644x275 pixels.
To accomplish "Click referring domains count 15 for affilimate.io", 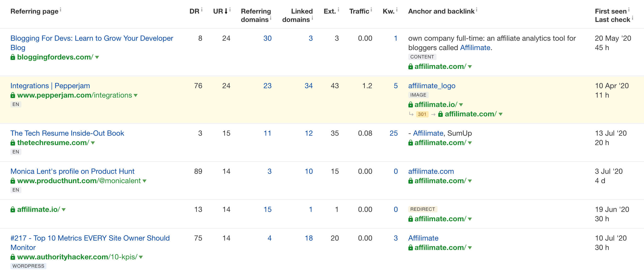I will click(268, 209).
